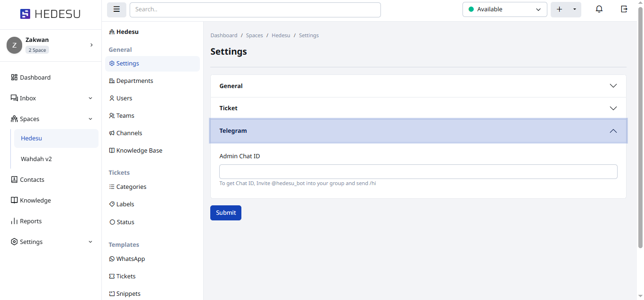Screen dimensions: 644x300
Task: Click the Hedesu logo icon
Action: [25, 14]
